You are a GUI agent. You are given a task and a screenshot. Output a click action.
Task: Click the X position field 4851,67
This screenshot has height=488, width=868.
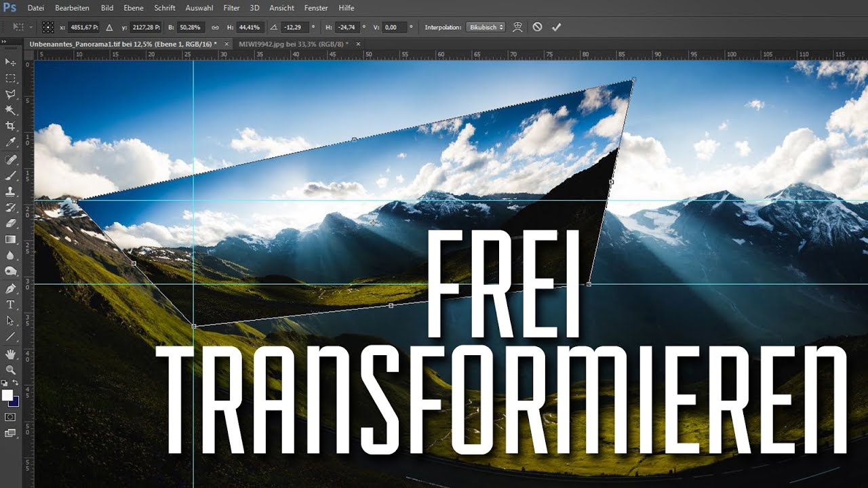point(84,27)
